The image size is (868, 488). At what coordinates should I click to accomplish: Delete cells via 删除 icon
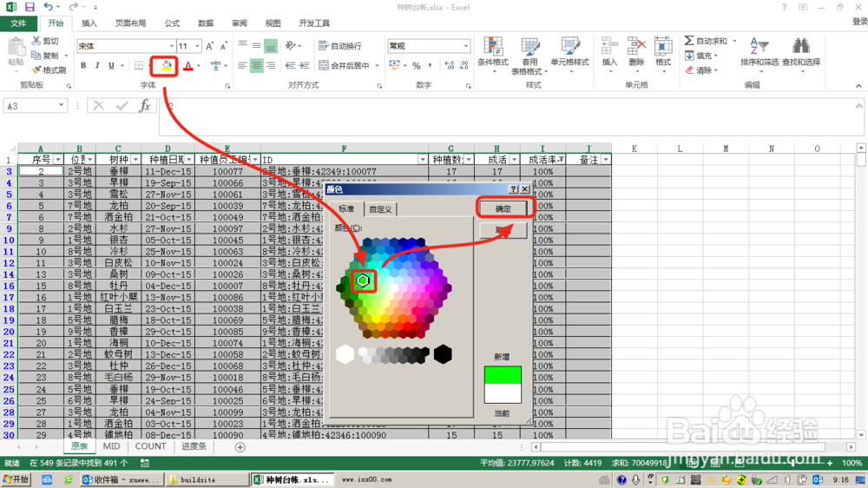[636, 53]
